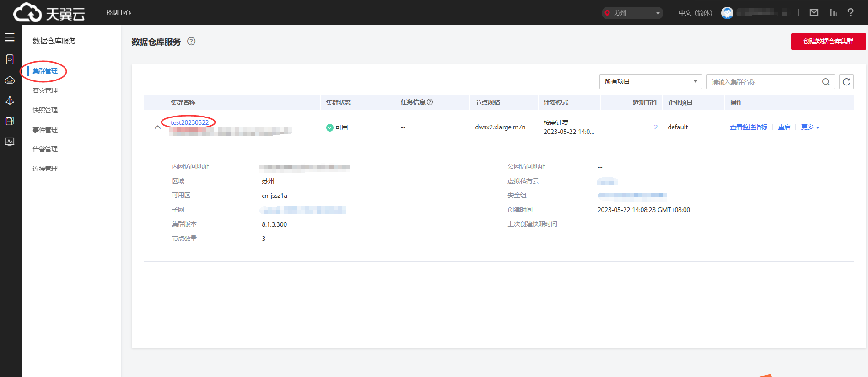Image resolution: width=868 pixels, height=377 pixels.
Task: Click the help question mark in top bar
Action: (x=850, y=13)
